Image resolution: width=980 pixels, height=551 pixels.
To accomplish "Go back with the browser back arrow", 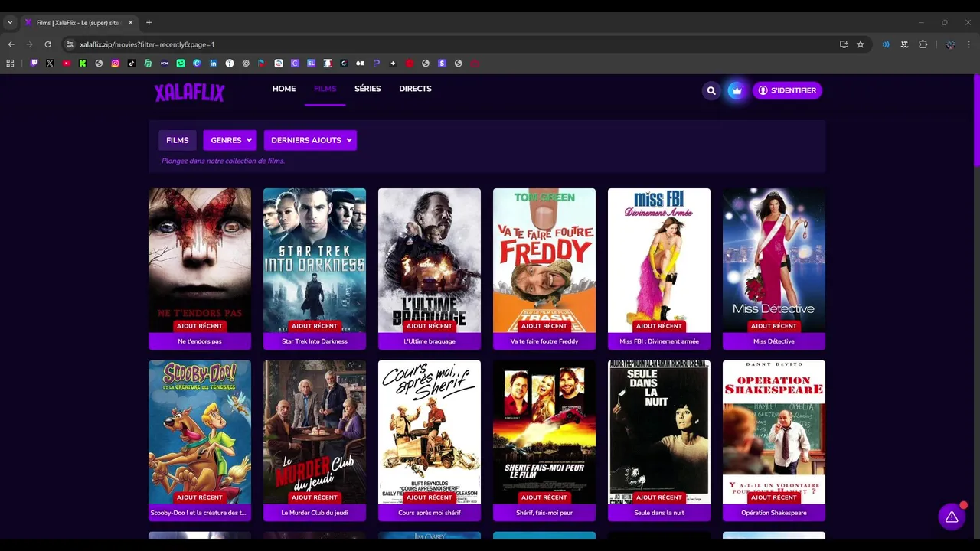I will (11, 44).
